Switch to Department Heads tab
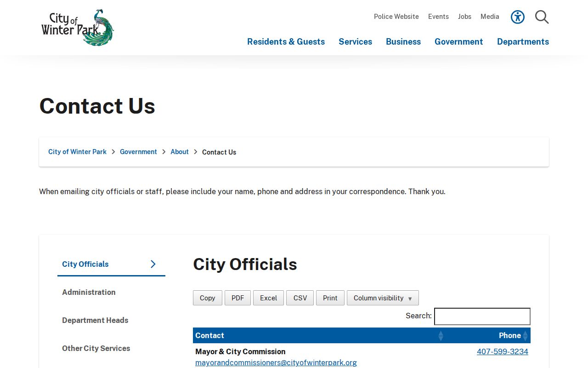The height and width of the screenshot is (368, 588). [x=111, y=320]
